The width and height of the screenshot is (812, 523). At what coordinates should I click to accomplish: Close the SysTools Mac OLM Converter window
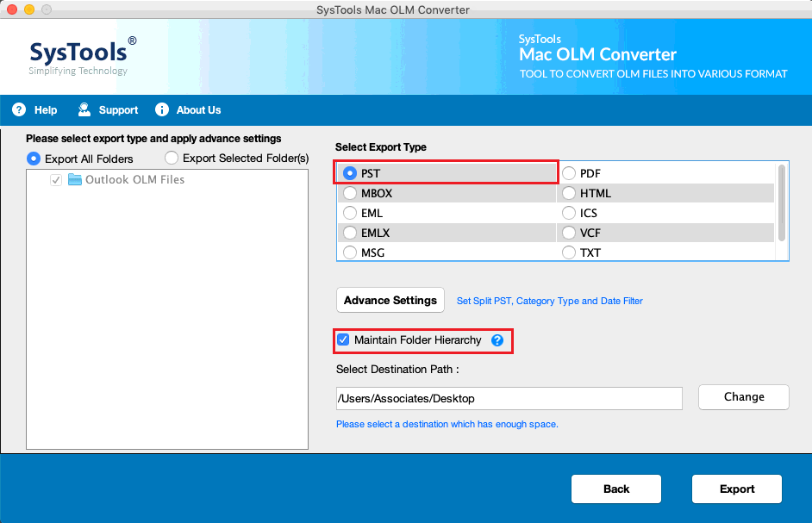pyautogui.click(x=12, y=9)
